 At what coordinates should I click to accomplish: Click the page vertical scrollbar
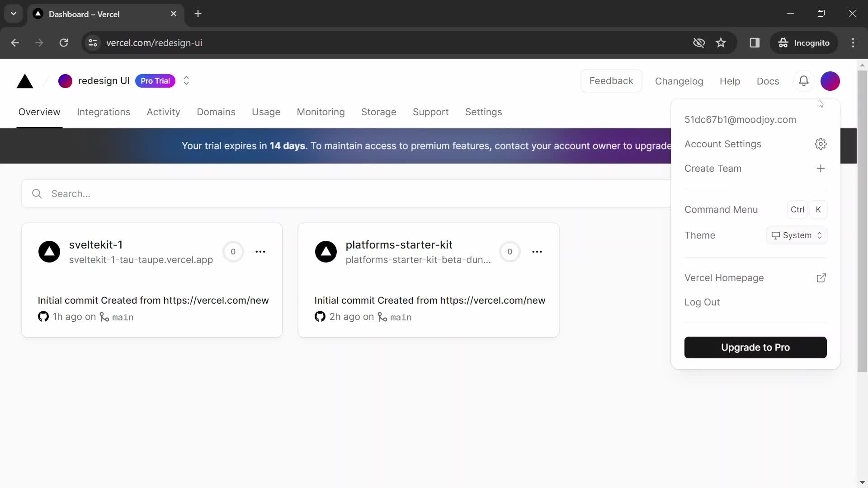click(x=862, y=221)
